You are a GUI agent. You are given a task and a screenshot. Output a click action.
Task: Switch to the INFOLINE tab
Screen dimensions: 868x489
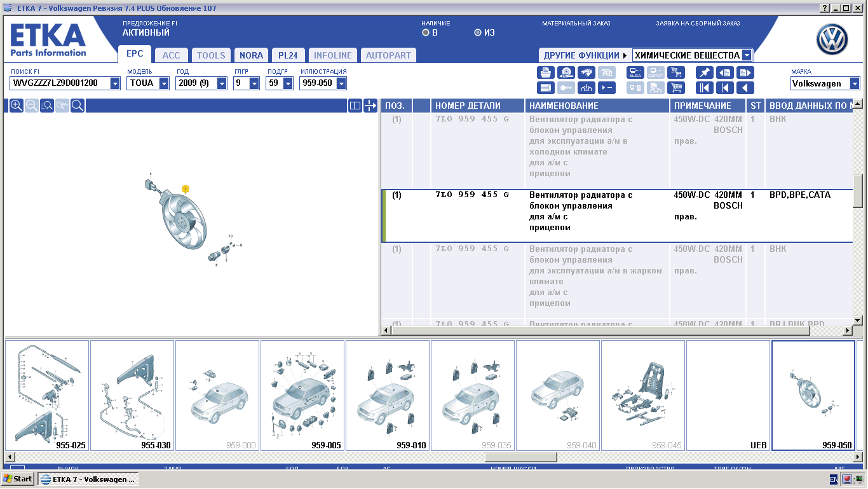(x=332, y=55)
